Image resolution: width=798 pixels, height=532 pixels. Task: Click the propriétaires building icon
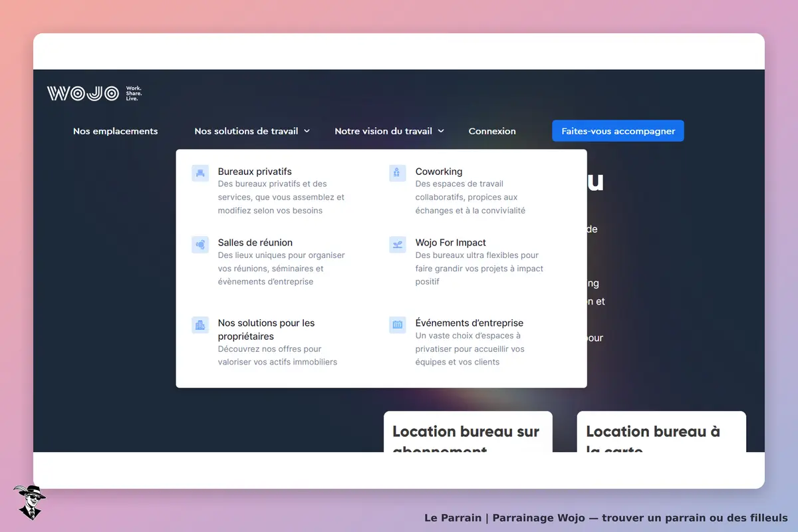tap(200, 325)
